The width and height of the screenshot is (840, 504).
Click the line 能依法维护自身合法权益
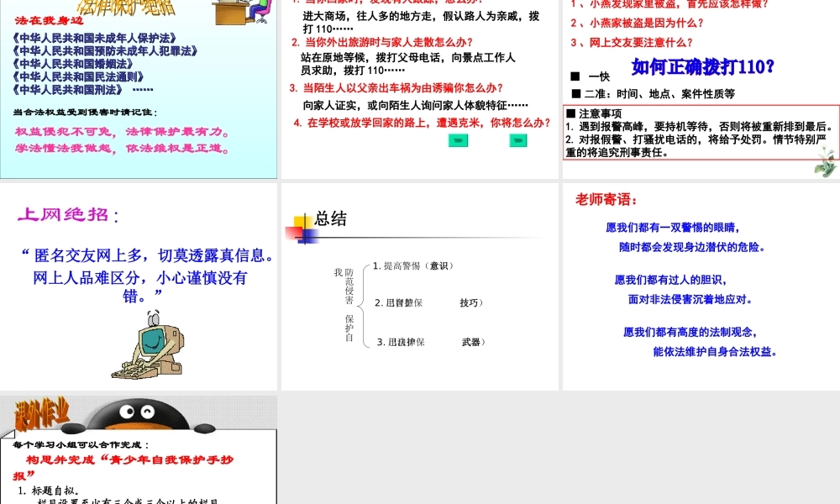point(715,351)
